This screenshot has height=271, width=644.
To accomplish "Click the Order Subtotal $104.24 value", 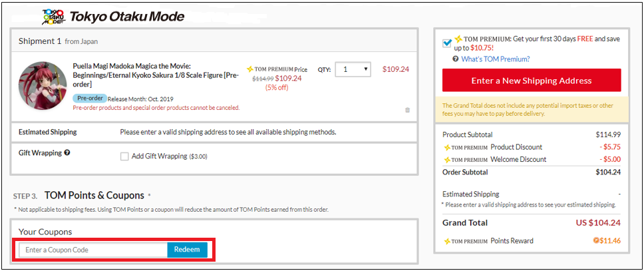I will click(608, 172).
